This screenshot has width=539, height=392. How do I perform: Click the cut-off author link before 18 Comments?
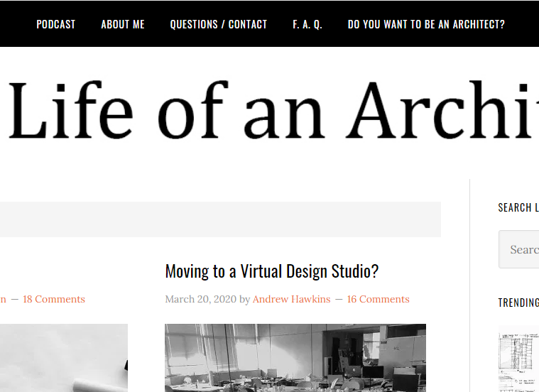pyautogui.click(x=3, y=300)
